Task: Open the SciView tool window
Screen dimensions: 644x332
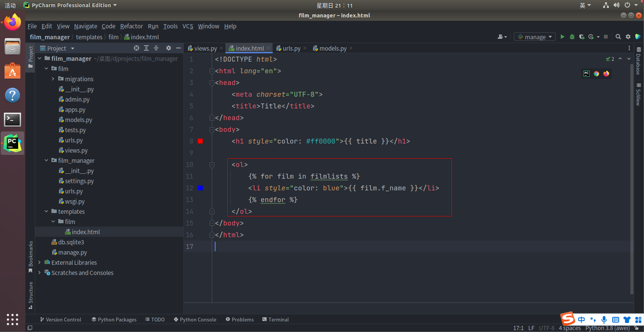Action: click(638, 94)
